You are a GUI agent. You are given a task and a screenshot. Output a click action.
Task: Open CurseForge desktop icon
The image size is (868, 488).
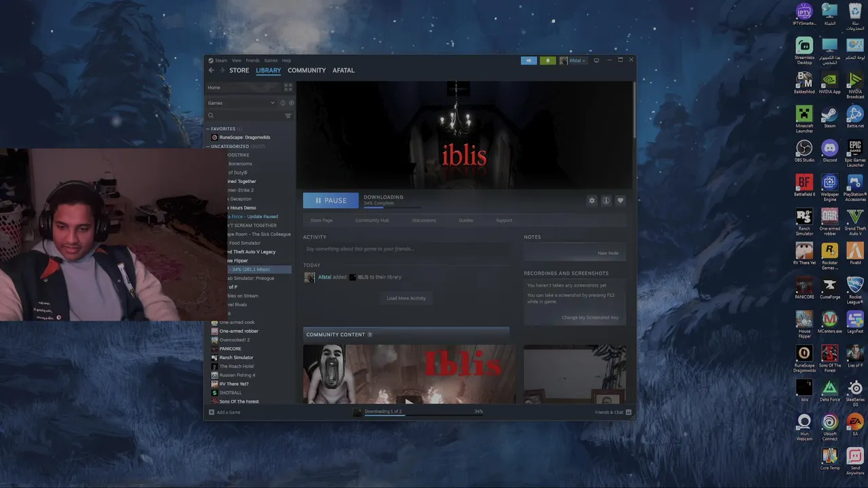pos(829,287)
